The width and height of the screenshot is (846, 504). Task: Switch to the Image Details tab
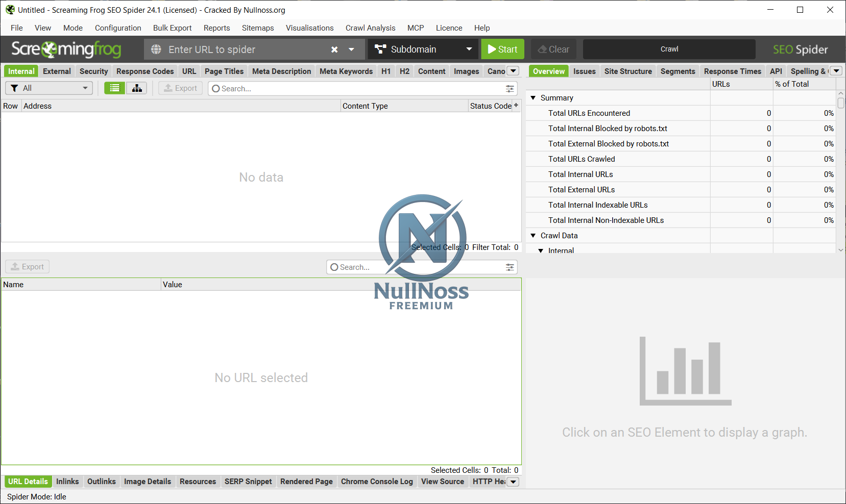[x=148, y=482]
